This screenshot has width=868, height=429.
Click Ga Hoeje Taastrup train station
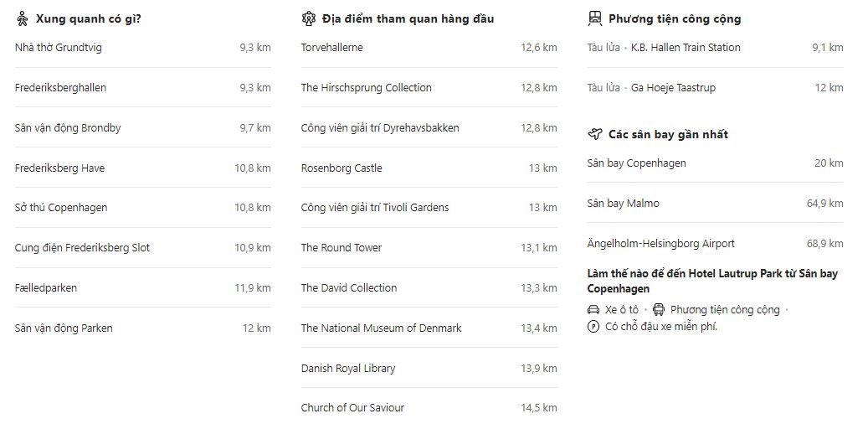pyautogui.click(x=673, y=88)
